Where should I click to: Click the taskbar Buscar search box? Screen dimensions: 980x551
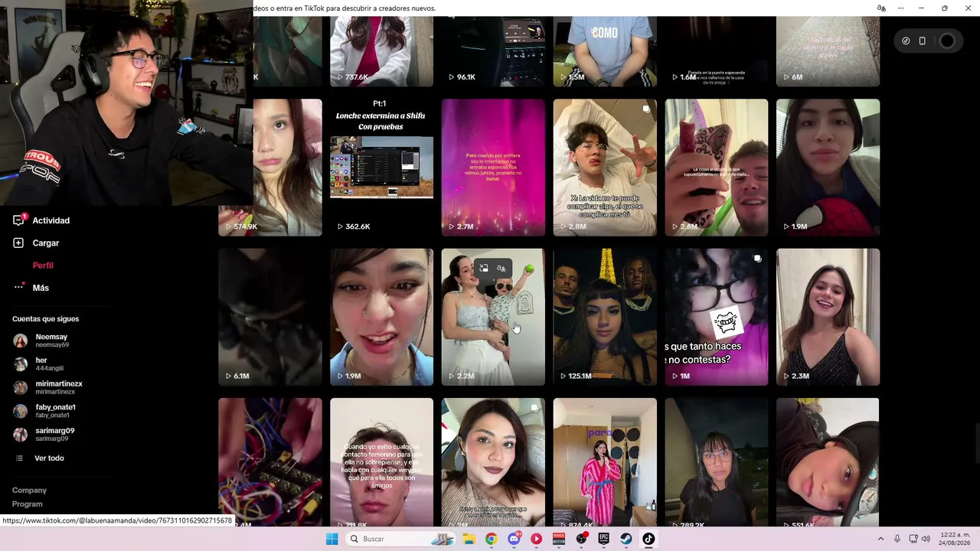pyautogui.click(x=399, y=539)
